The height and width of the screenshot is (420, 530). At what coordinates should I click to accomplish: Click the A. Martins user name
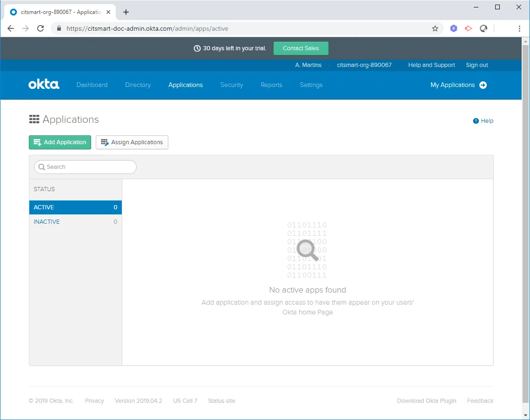point(308,65)
